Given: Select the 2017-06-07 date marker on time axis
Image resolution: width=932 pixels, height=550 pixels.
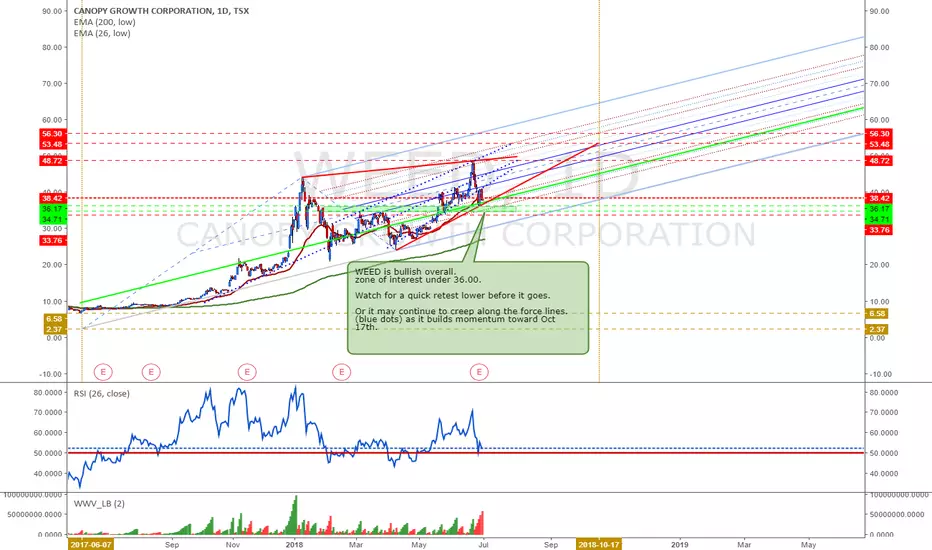Looking at the screenshot, I should (90, 544).
